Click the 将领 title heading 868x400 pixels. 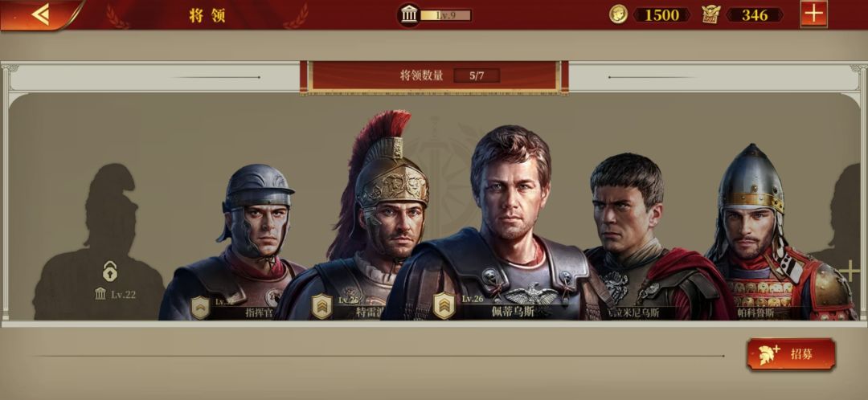tap(207, 15)
